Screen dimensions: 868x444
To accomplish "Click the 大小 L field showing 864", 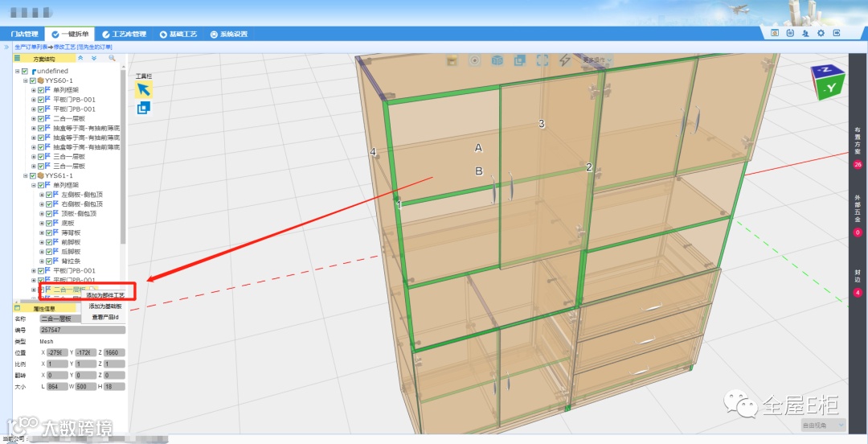I will coord(58,386).
